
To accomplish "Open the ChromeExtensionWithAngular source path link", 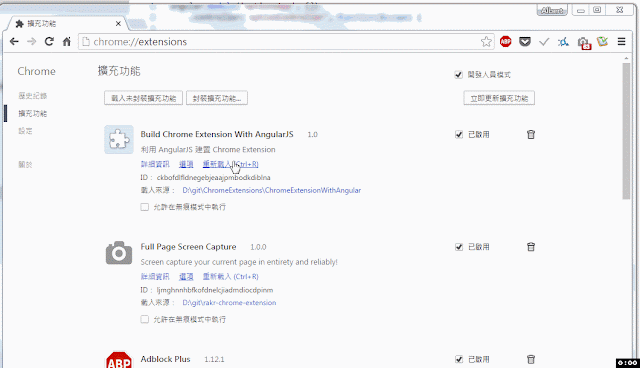I will pos(271,190).
